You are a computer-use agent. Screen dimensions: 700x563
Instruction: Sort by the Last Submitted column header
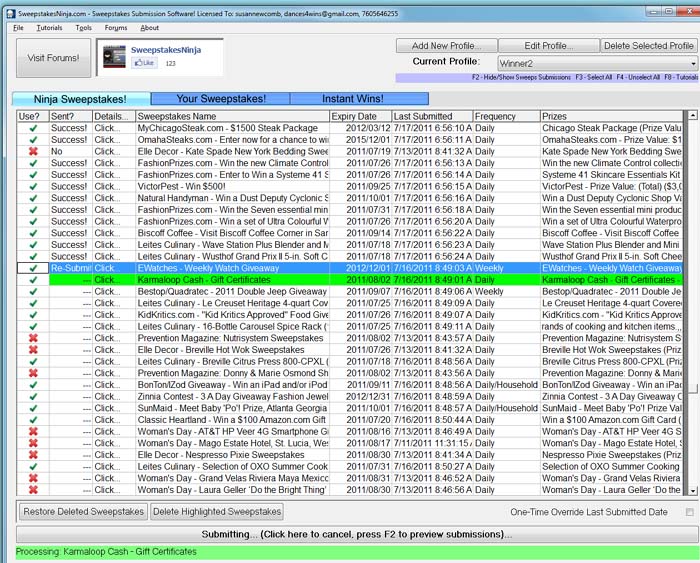point(432,117)
